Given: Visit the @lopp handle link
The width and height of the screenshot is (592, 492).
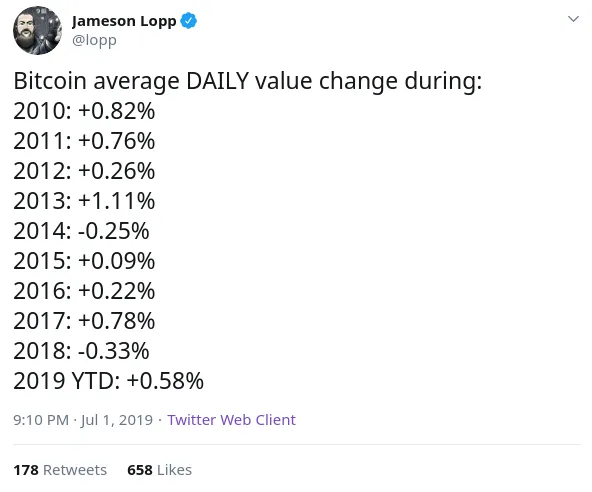Looking at the screenshot, I should click(94, 40).
